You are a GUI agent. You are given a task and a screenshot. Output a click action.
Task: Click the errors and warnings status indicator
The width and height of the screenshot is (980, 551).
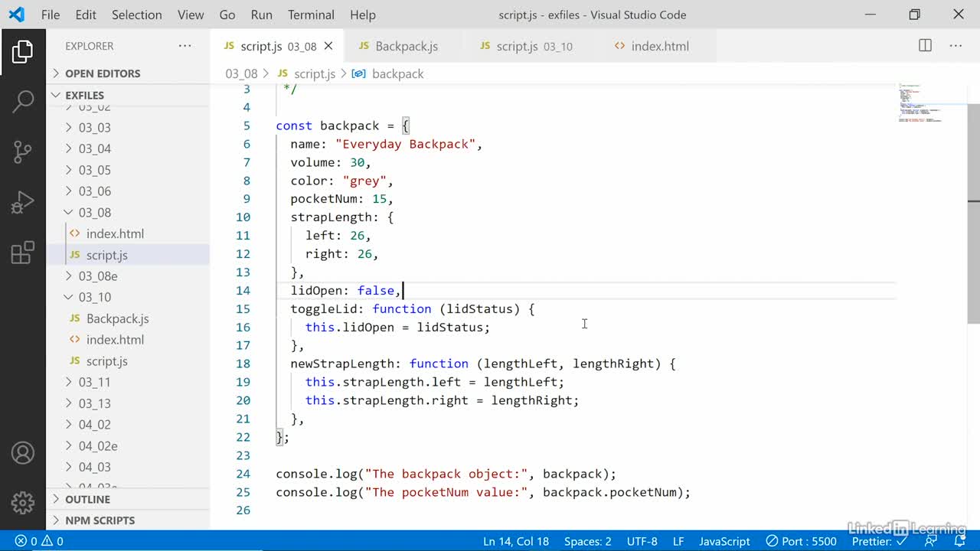pyautogui.click(x=38, y=541)
